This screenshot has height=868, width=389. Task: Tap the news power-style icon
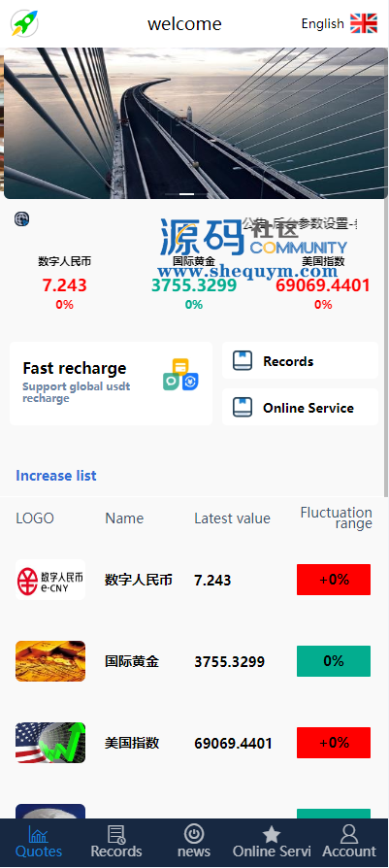[194, 833]
